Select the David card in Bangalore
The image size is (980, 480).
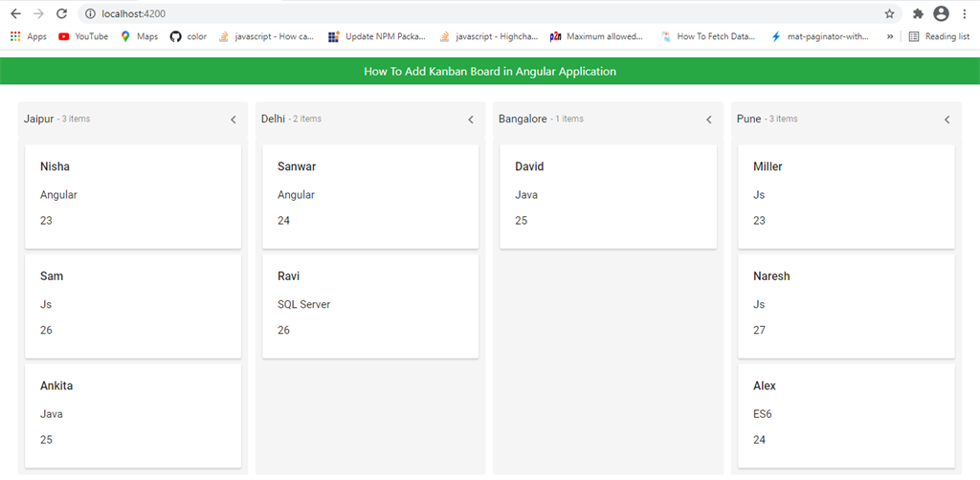[x=608, y=195]
